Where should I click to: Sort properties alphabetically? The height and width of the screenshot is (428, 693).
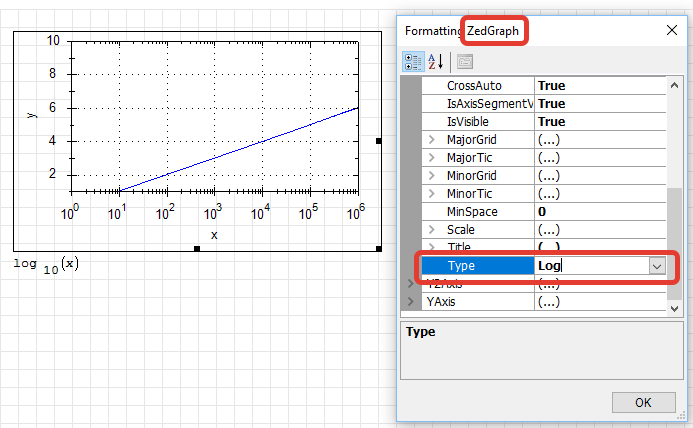[436, 61]
